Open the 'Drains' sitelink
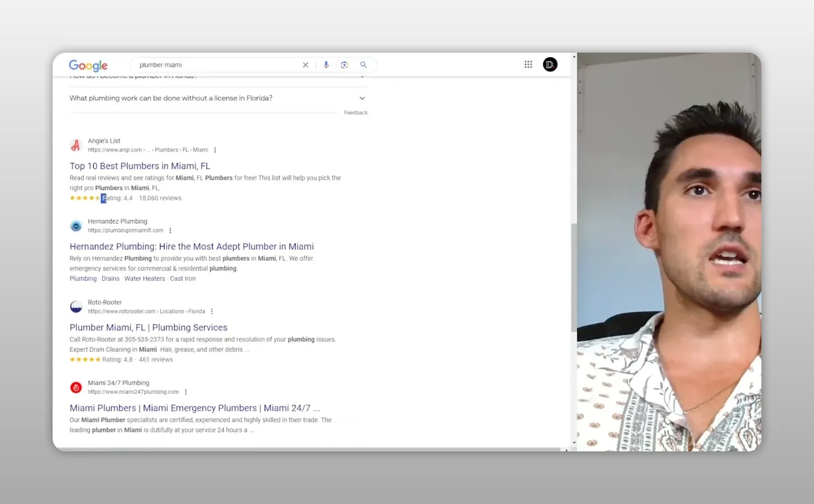The image size is (814, 504). [110, 279]
